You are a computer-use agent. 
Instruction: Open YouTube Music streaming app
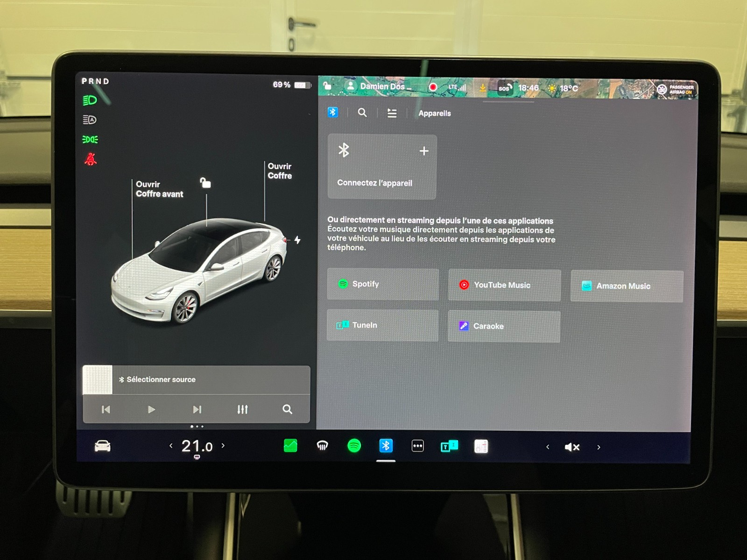[504, 285]
